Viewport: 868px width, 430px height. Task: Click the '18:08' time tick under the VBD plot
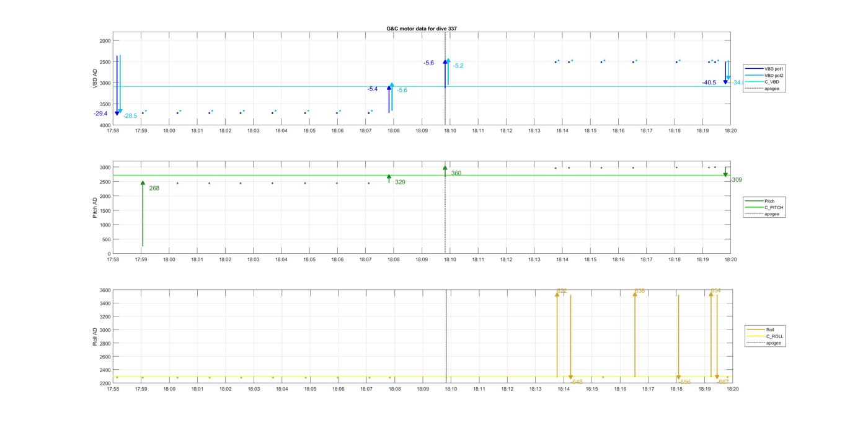tap(394, 131)
